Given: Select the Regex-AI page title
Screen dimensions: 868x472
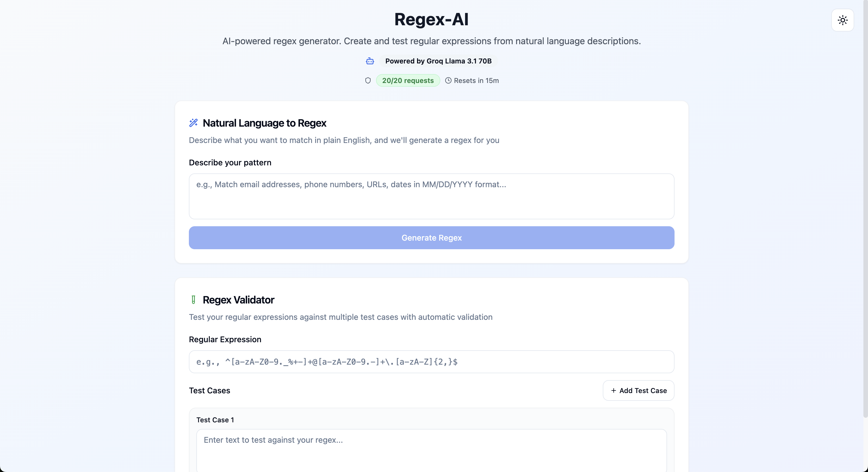Looking at the screenshot, I should pyautogui.click(x=431, y=19).
